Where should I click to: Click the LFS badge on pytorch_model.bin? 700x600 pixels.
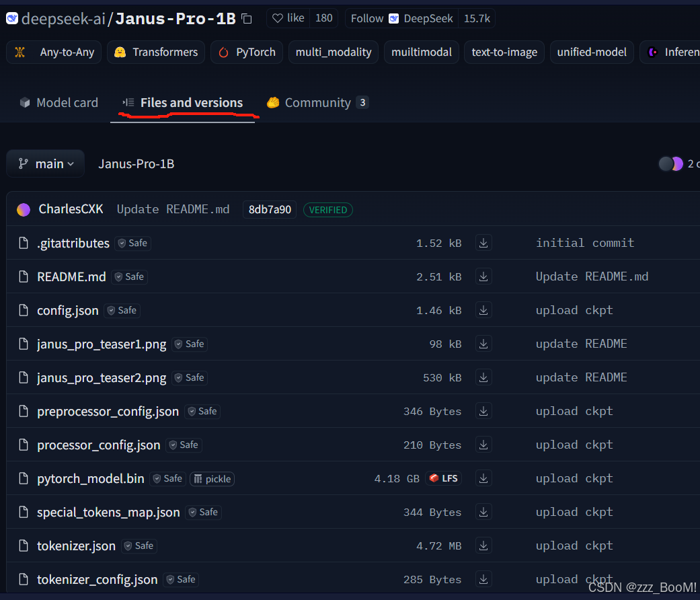443,478
